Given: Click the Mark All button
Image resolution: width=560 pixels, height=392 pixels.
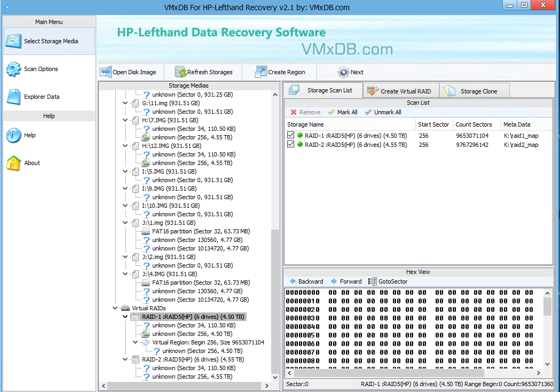Looking at the screenshot, I should 343,112.
